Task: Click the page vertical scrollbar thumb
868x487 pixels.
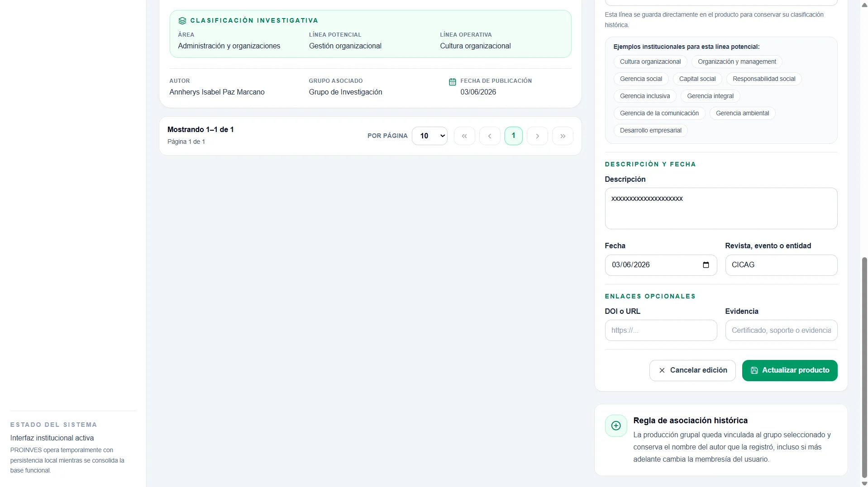Action: pos(864,367)
